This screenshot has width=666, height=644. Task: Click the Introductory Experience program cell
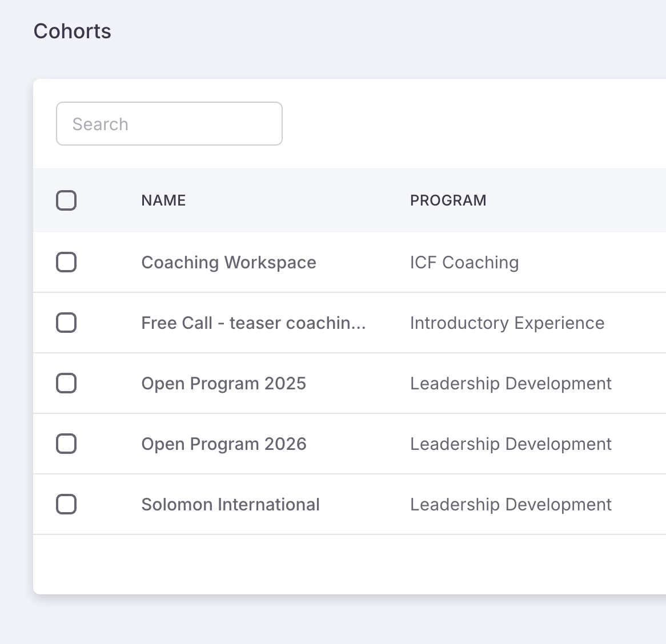tap(507, 323)
